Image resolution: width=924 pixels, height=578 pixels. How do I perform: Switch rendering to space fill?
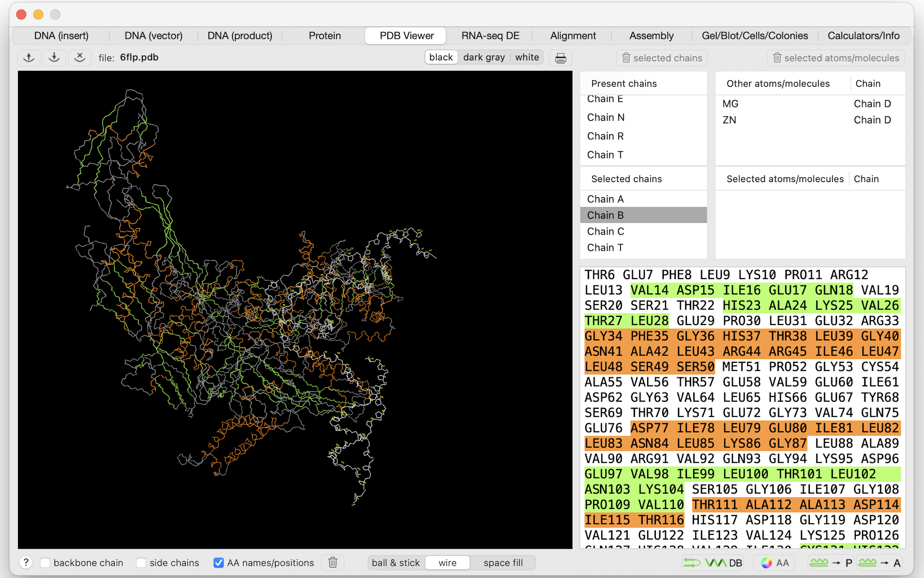(503, 563)
